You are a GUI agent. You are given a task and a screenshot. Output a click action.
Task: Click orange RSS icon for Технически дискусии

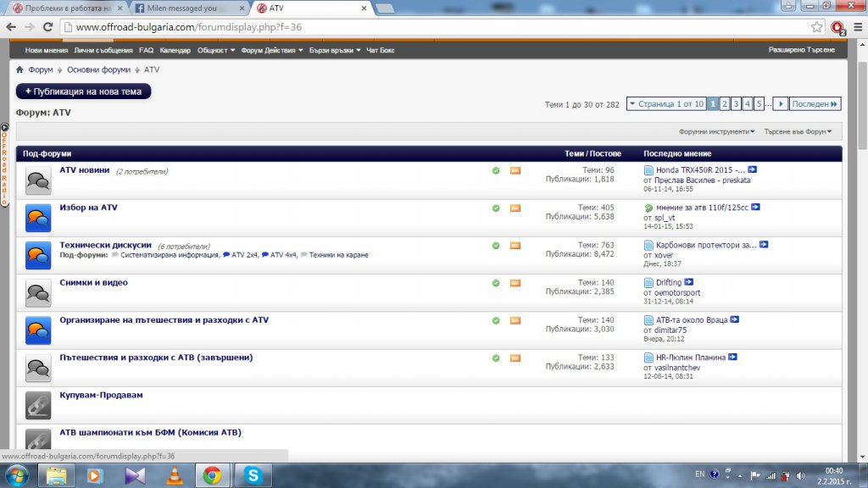pos(515,246)
